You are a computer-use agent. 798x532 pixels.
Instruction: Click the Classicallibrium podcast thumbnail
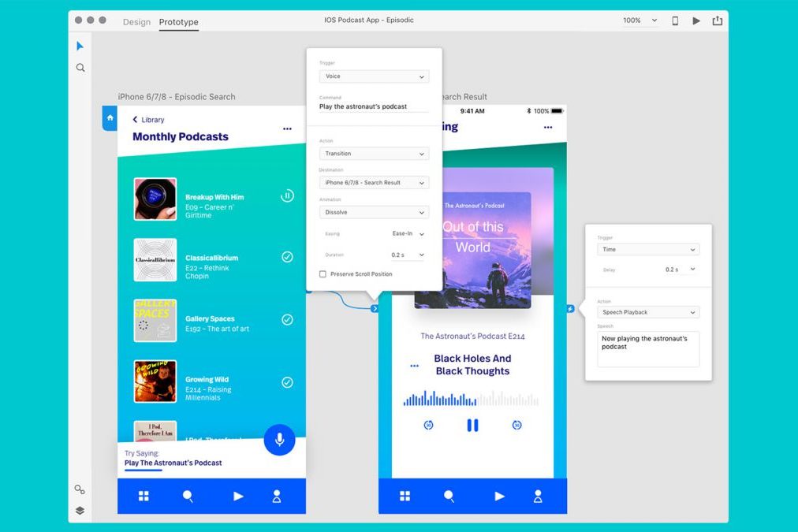[x=155, y=260]
